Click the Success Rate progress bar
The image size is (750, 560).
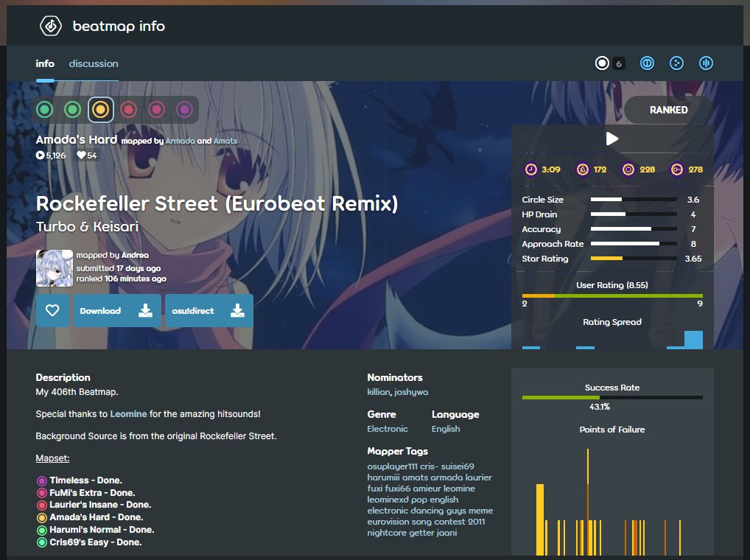tap(612, 397)
